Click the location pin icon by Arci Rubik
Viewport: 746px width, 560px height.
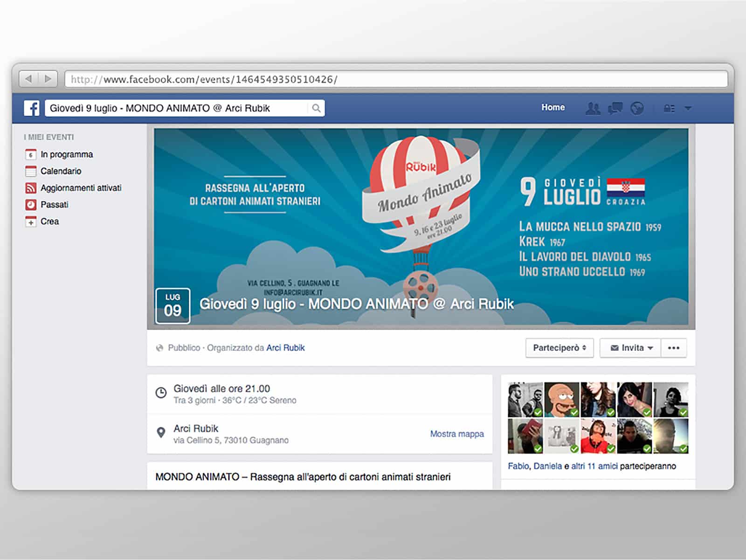161,433
